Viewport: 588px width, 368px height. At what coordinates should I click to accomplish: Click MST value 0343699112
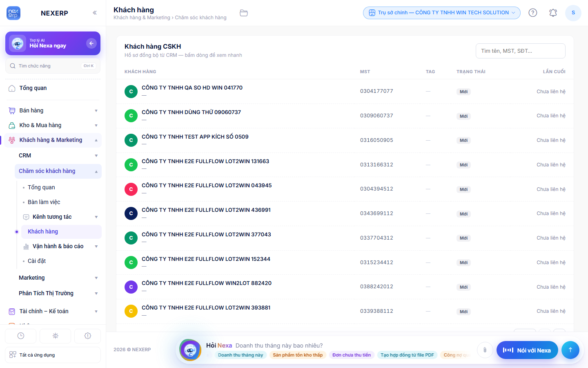(x=376, y=213)
